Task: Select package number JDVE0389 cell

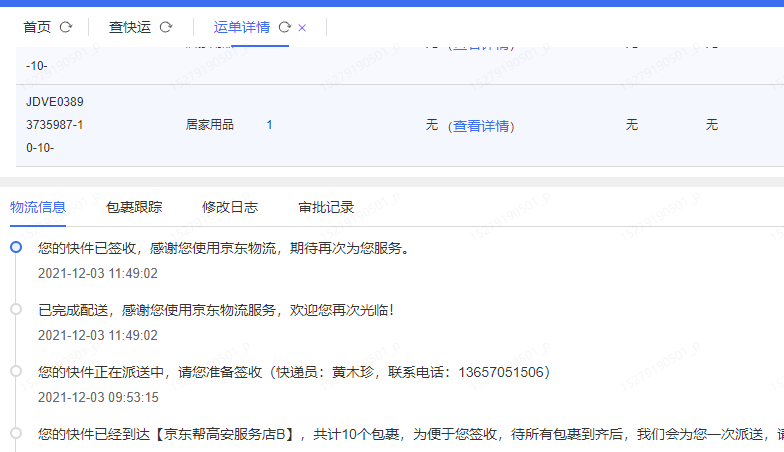Action: (x=55, y=125)
